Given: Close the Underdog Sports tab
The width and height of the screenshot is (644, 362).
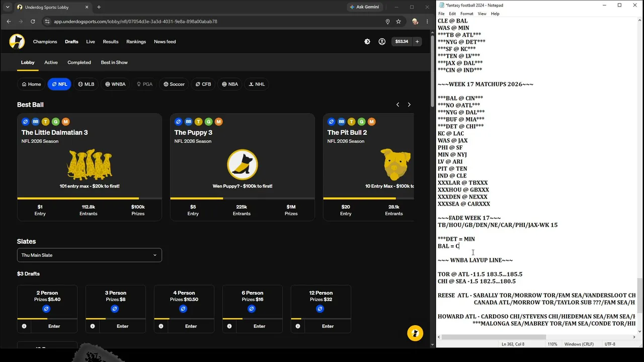Looking at the screenshot, I should (x=87, y=7).
